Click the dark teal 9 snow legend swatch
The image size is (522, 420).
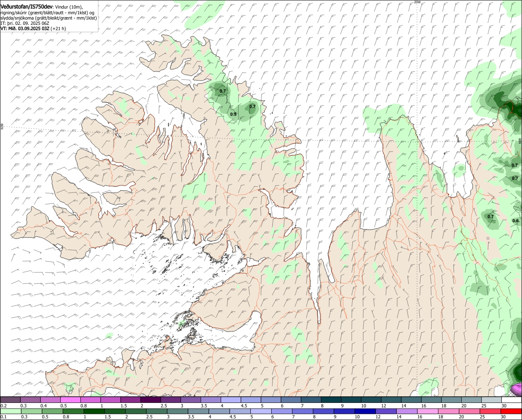tap(351, 400)
